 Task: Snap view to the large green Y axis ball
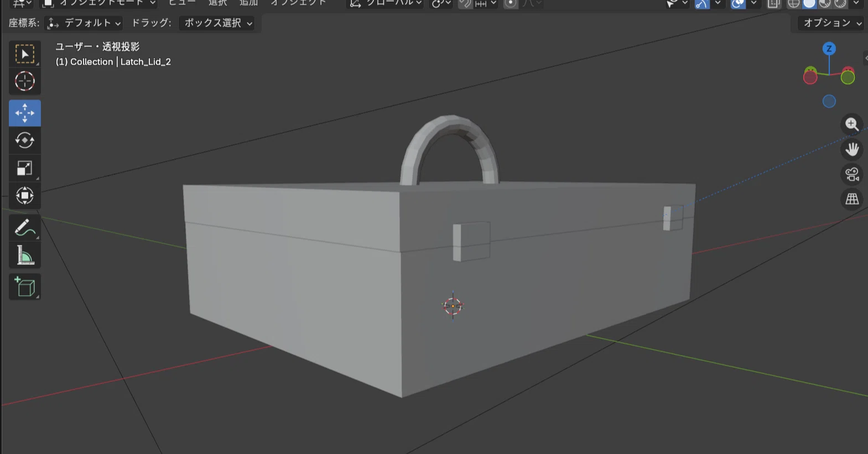[848, 77]
